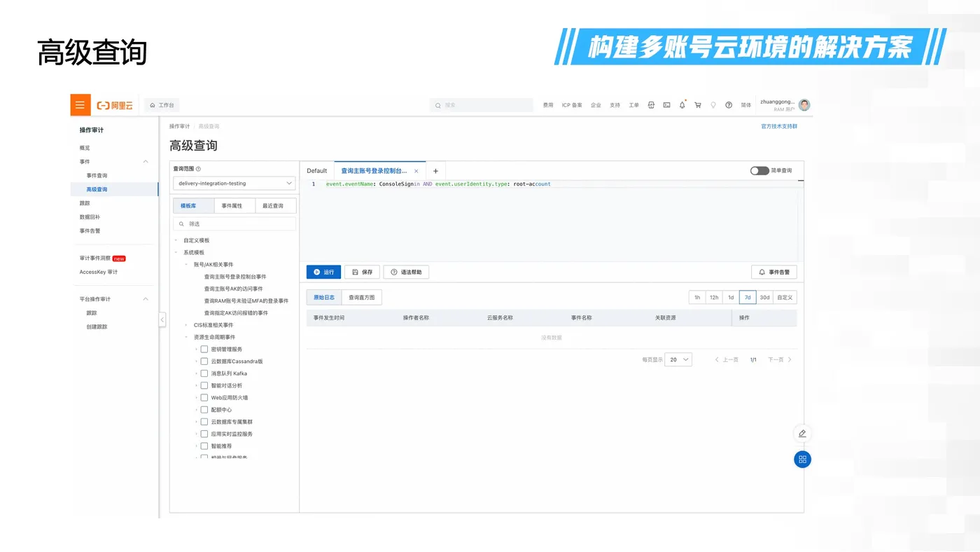Viewport: 980px width, 552px height.
Task: Select the 自定义 time range
Action: pyautogui.click(x=785, y=298)
